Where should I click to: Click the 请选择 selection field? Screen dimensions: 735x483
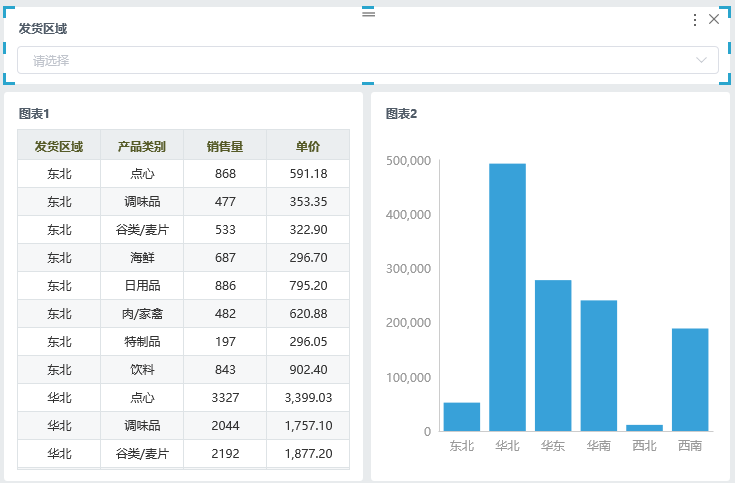(x=368, y=60)
